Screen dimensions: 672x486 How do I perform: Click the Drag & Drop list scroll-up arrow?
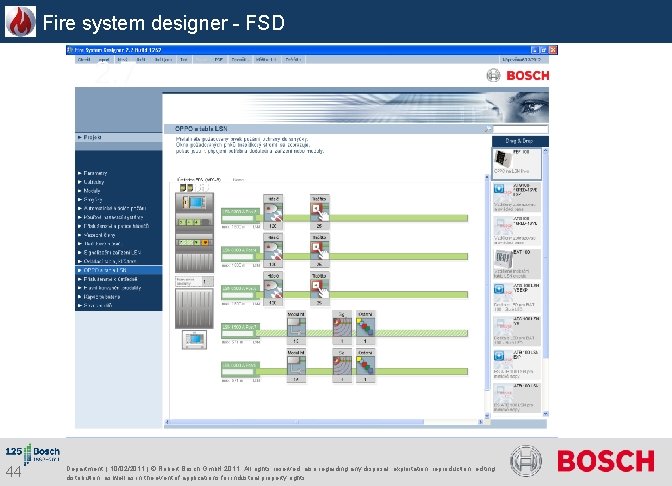(x=546, y=151)
